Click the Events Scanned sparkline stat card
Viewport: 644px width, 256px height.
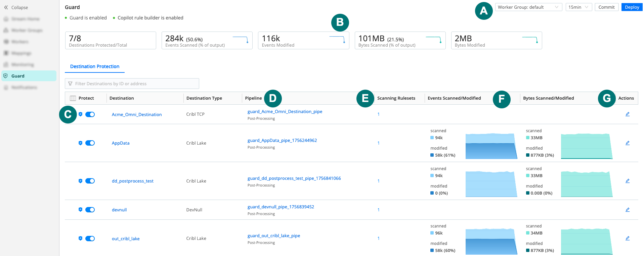(207, 41)
